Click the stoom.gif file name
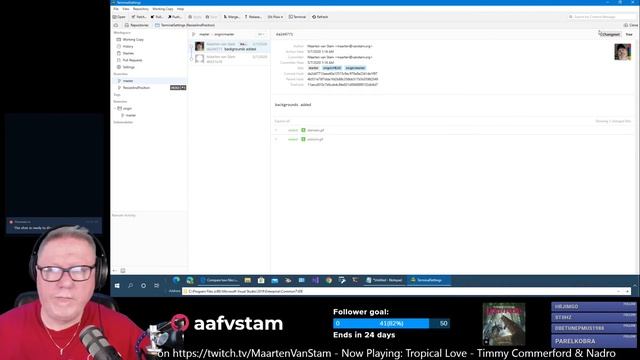 (x=315, y=139)
